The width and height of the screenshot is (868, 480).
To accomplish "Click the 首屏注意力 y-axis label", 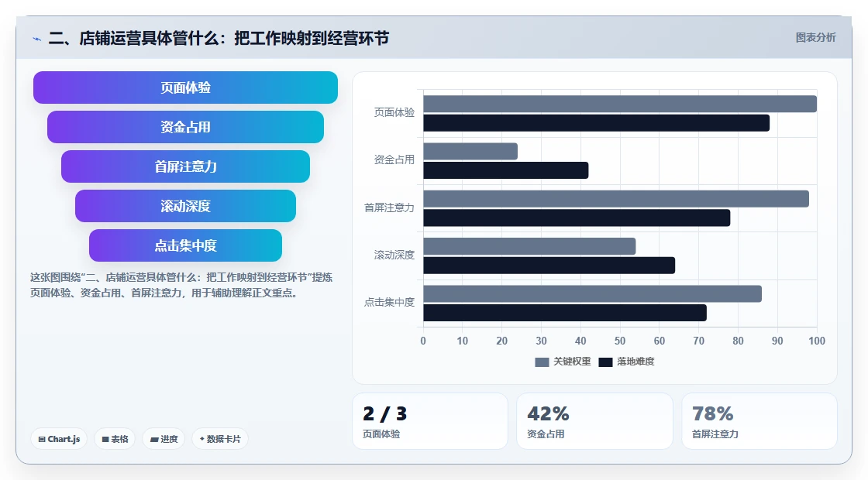I will (389, 208).
